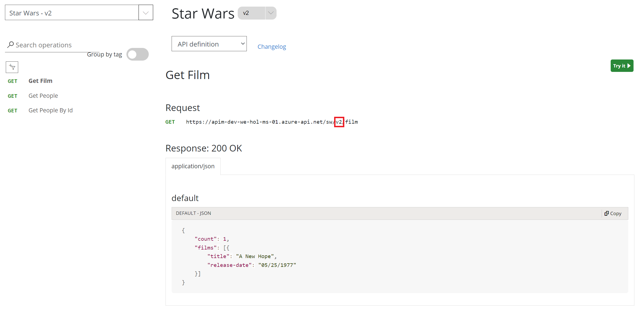
Task: Click the Try it button
Action: click(x=622, y=66)
